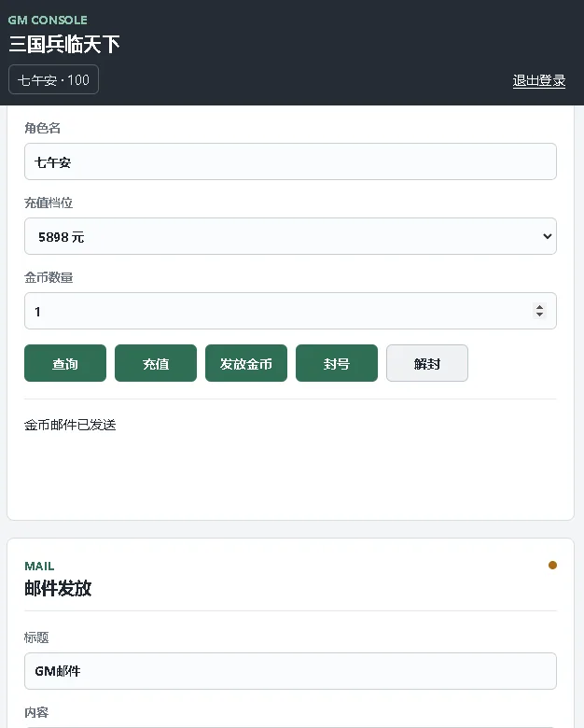Viewport: 584px width, 728px height.
Task: Select the 七午安 · 100 user badge
Action: point(53,79)
